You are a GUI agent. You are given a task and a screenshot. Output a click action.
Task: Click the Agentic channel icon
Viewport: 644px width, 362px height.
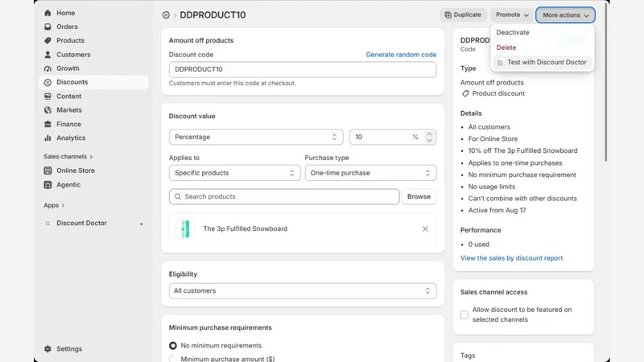click(47, 185)
